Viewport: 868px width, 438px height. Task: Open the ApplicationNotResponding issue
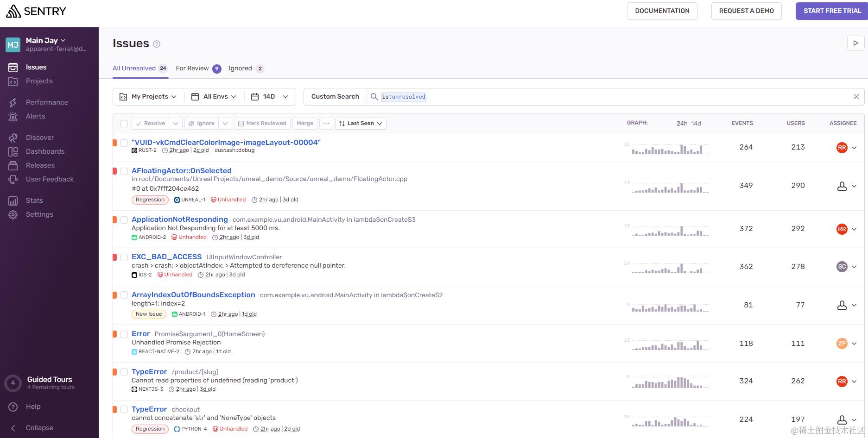180,219
